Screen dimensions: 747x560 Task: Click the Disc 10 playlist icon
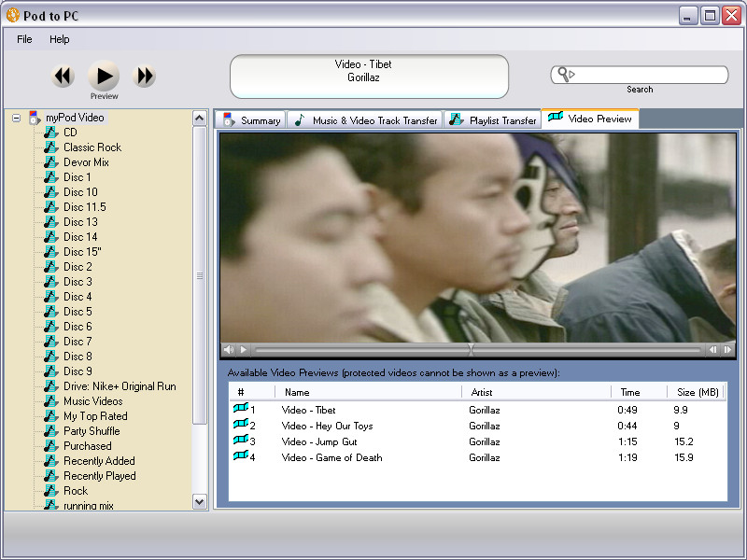point(51,192)
